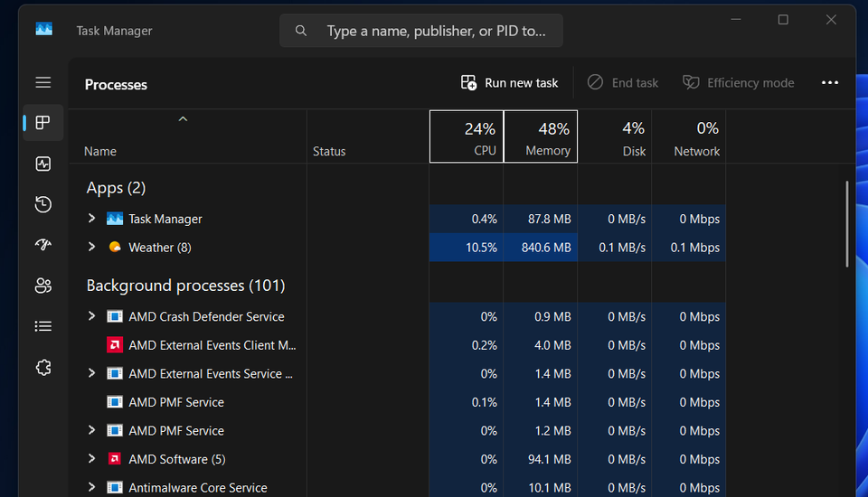The height and width of the screenshot is (497, 868).
Task: Click the Weather app sun icon
Action: click(x=115, y=247)
